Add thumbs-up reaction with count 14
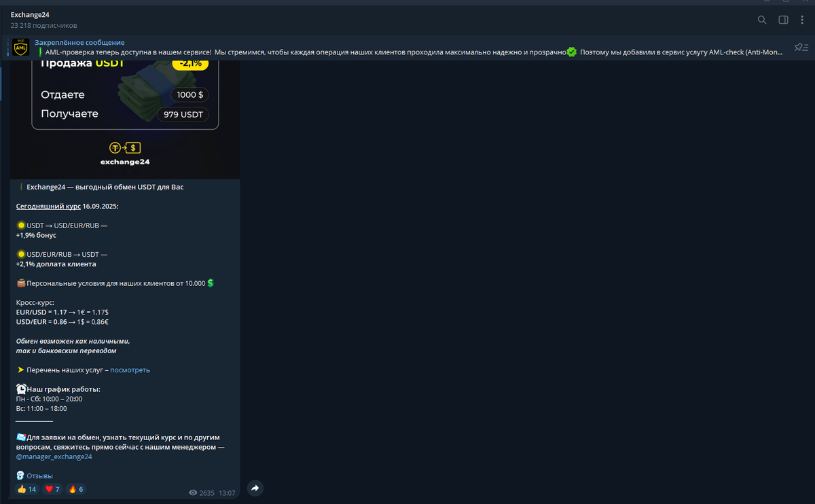This screenshot has width=815, height=504. 26,489
